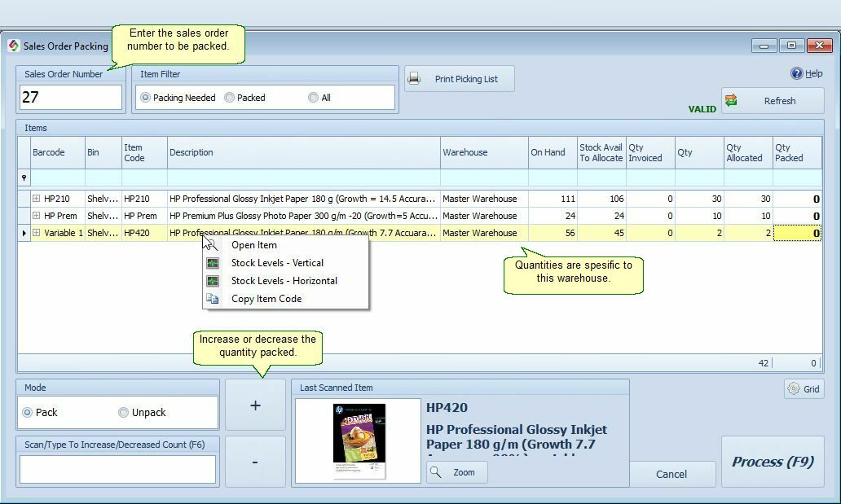The height and width of the screenshot is (504, 841).
Task: Click the minus button to decrease quantity
Action: 255,462
